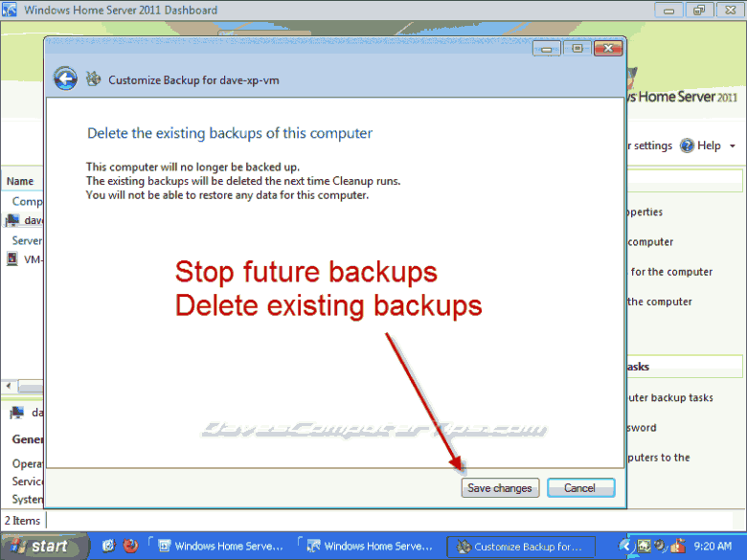Go back with the blue arrow
This screenshot has height=560, width=747.
click(x=65, y=78)
